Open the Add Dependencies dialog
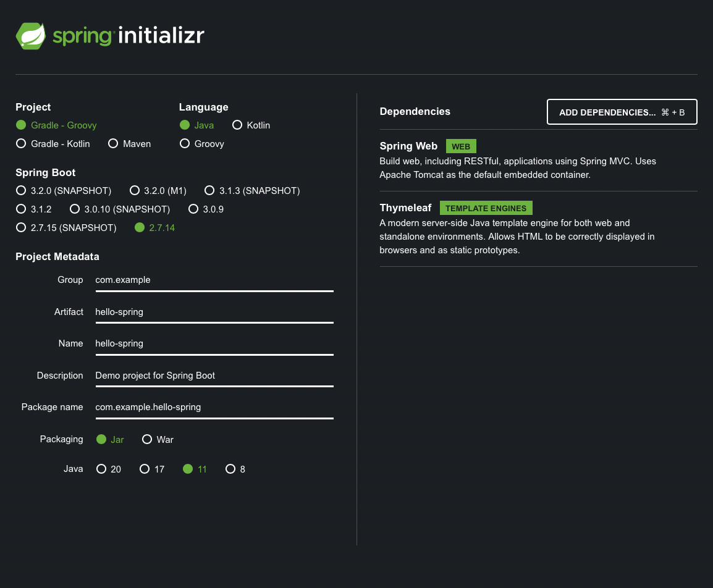Image resolution: width=713 pixels, height=588 pixels. click(622, 112)
